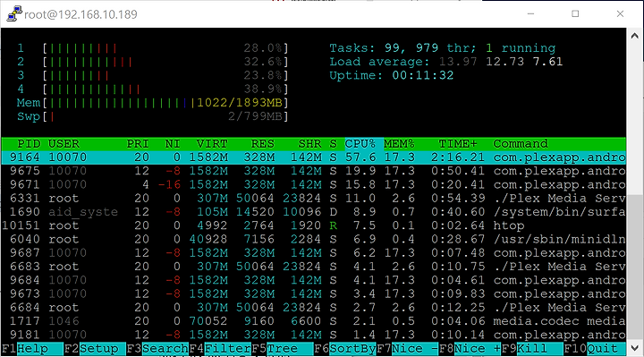
Task: Click the PuTTY icon in title bar
Action: (x=14, y=13)
